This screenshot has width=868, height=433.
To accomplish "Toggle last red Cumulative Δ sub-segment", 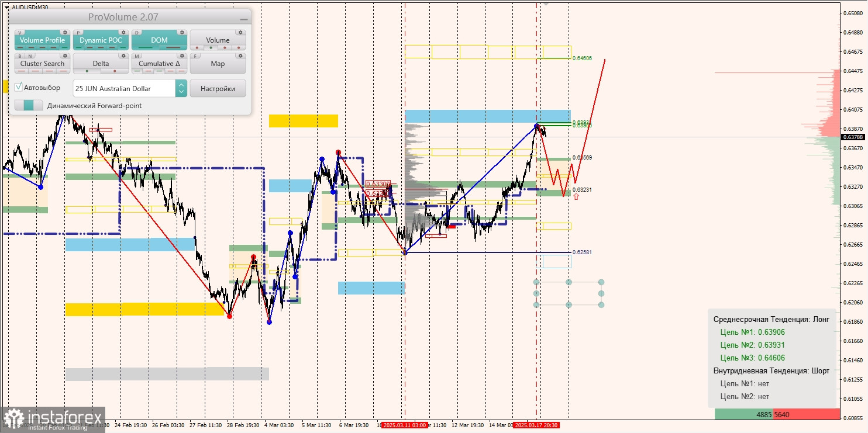I will pyautogui.click(x=181, y=71).
